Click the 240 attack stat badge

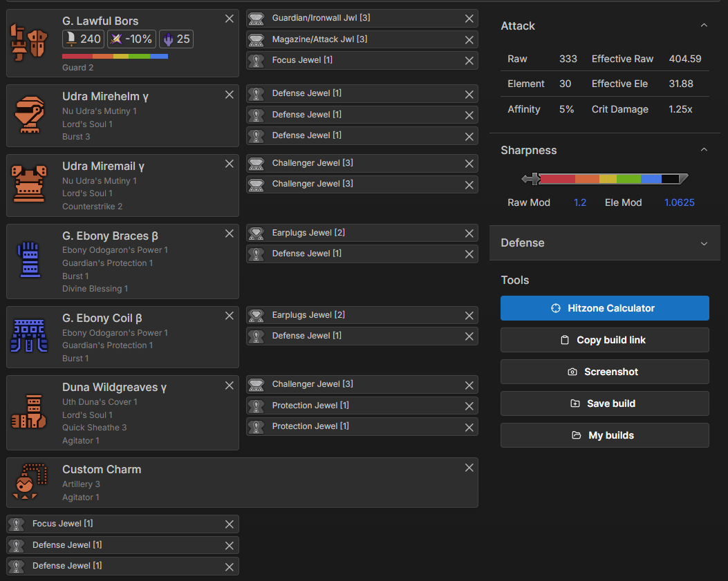(x=83, y=39)
